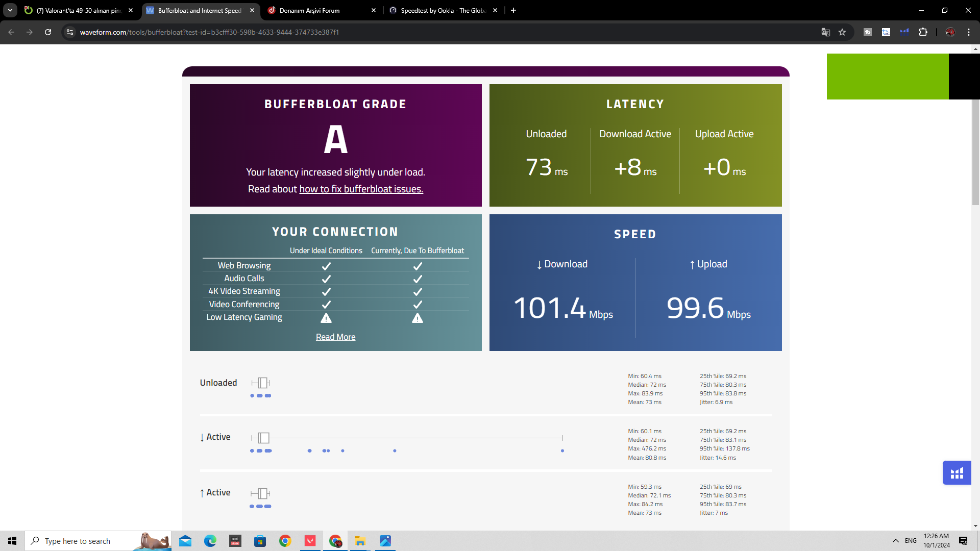Click the back navigation arrow

pos(11,32)
